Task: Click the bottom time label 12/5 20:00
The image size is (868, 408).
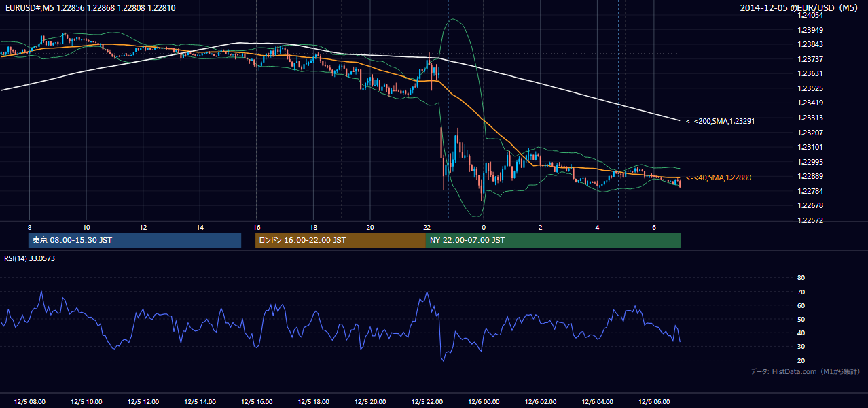Action: coord(370,402)
